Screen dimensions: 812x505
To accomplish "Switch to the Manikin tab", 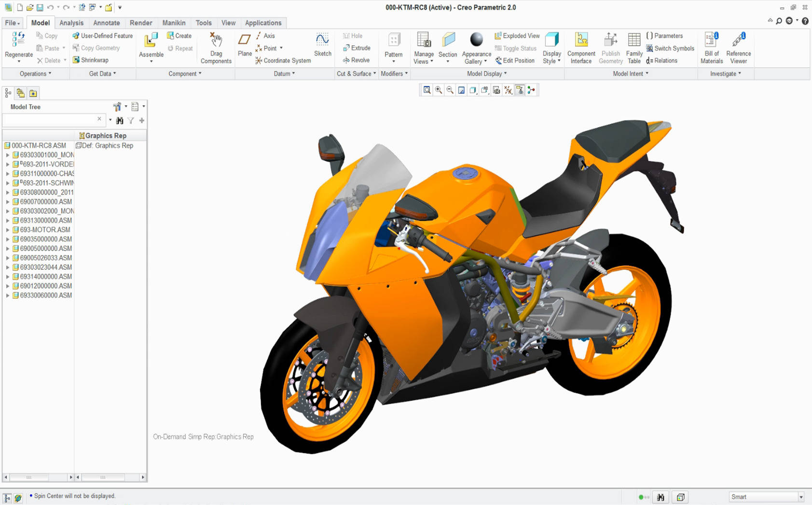I will tap(174, 23).
